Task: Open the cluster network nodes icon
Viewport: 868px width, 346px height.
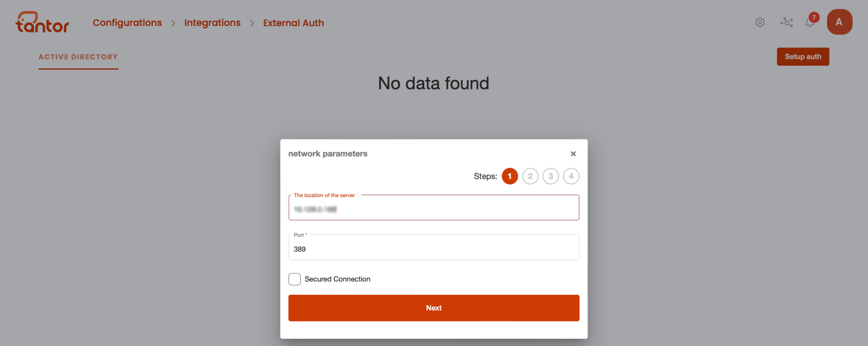Action: (x=786, y=22)
